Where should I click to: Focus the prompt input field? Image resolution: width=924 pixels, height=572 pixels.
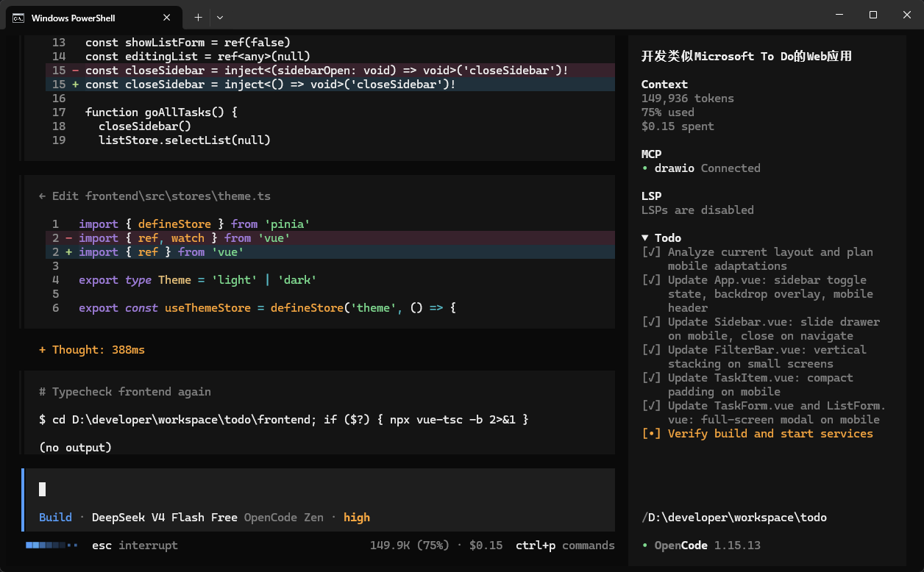[319, 489]
